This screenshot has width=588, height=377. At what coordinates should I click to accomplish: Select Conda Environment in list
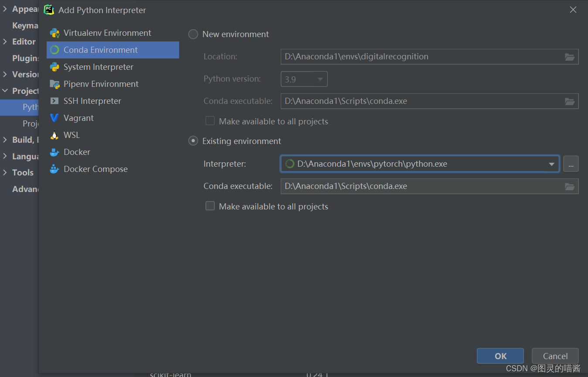113,50
